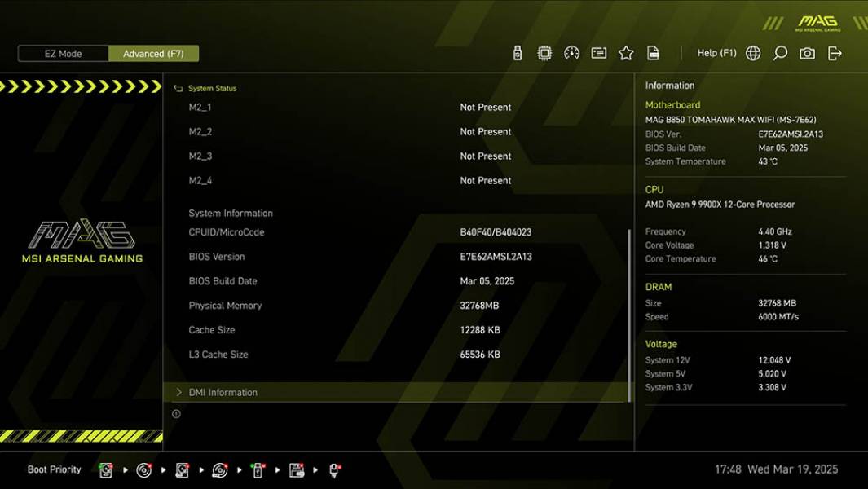The image size is (868, 489).
Task: Click the System Information heading
Action: click(x=231, y=214)
